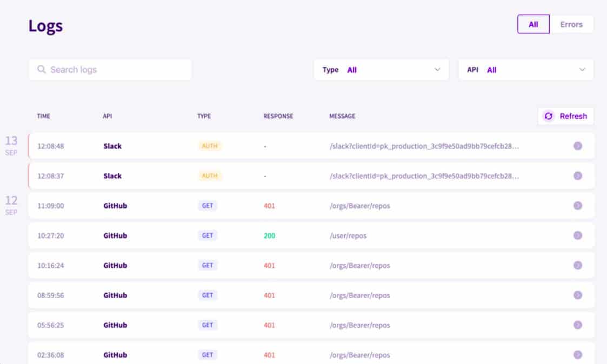Viewport: 607px width, 364px height.
Task: Click the magnifier icon in search box
Action: (42, 69)
